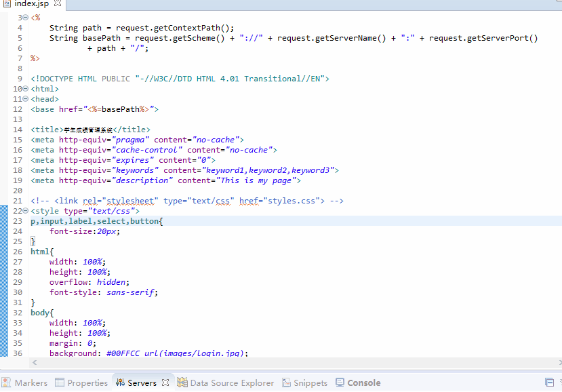Click 'p,input,label,select,button' selector line
Viewport: 562px width, 392px height.
[97, 221]
